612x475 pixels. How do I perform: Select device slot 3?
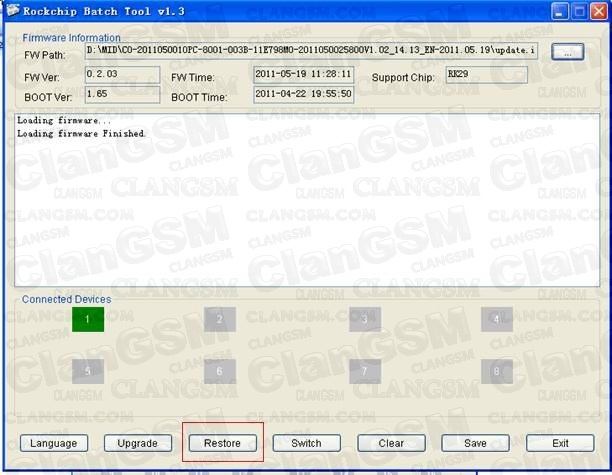point(365,319)
